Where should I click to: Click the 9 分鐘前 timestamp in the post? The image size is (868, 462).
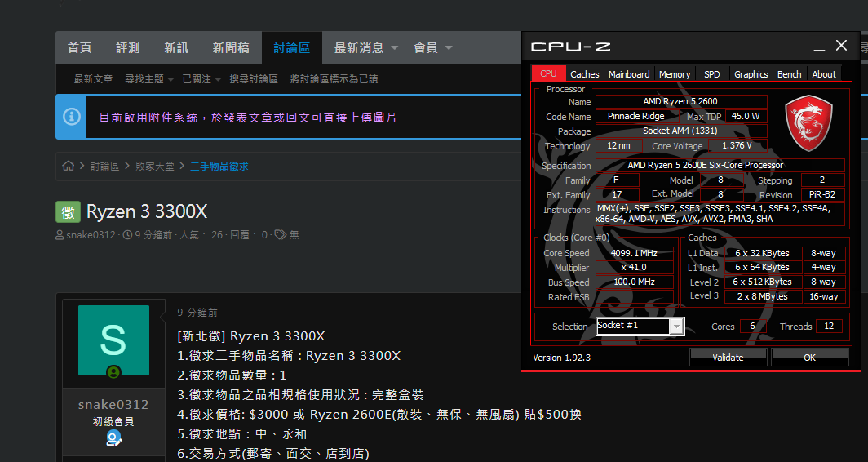coord(197,313)
